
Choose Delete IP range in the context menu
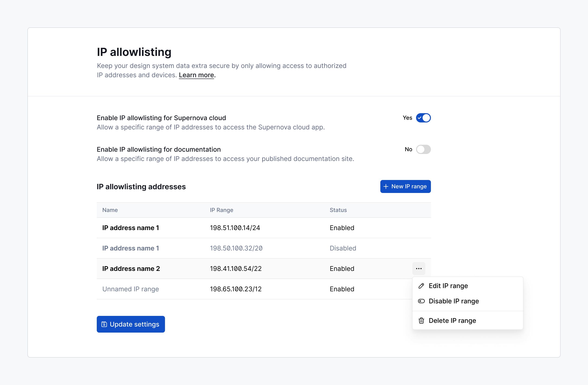[452, 320]
